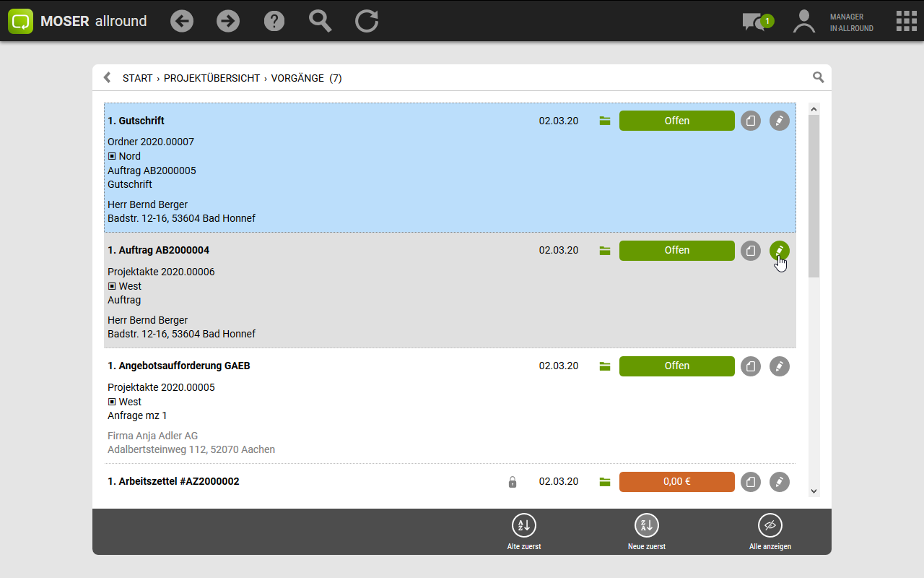Click the forward arrow in top toolbar

point(228,21)
